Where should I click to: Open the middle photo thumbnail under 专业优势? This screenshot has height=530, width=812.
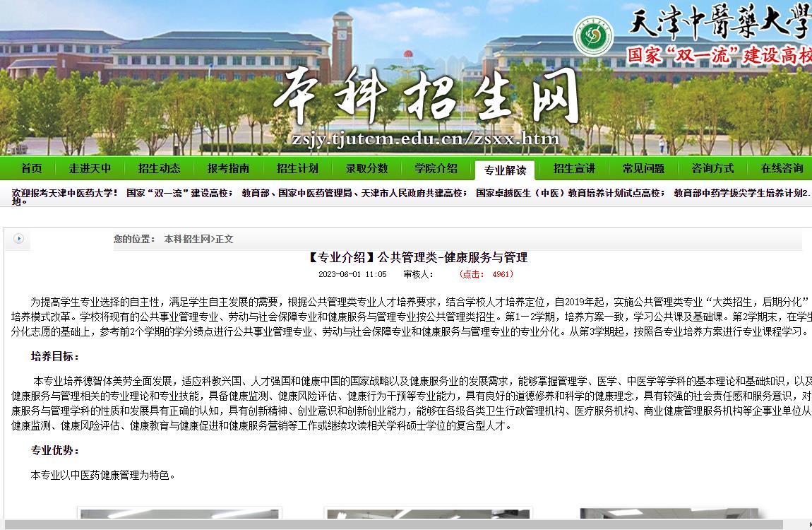pyautogui.click(x=428, y=514)
